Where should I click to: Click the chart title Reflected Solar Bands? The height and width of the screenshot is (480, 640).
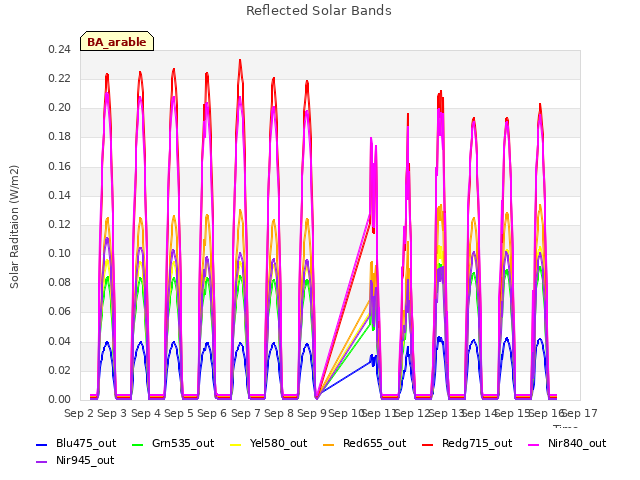click(319, 11)
